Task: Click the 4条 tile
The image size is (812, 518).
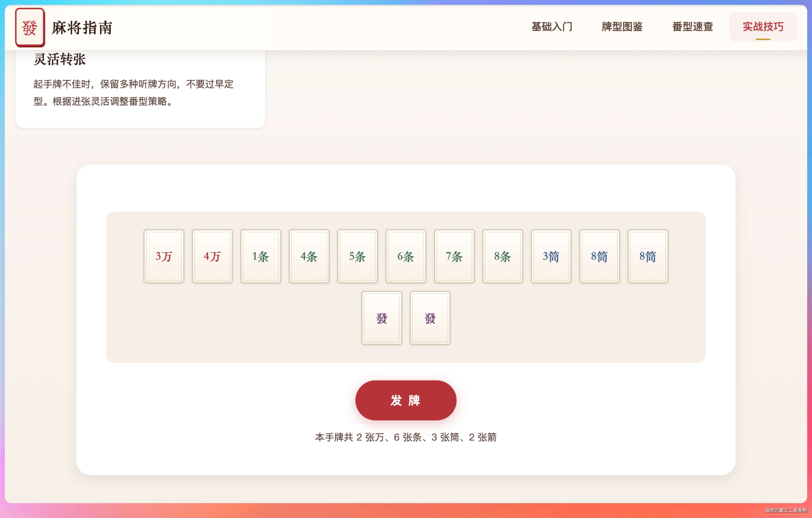Action: pos(309,256)
